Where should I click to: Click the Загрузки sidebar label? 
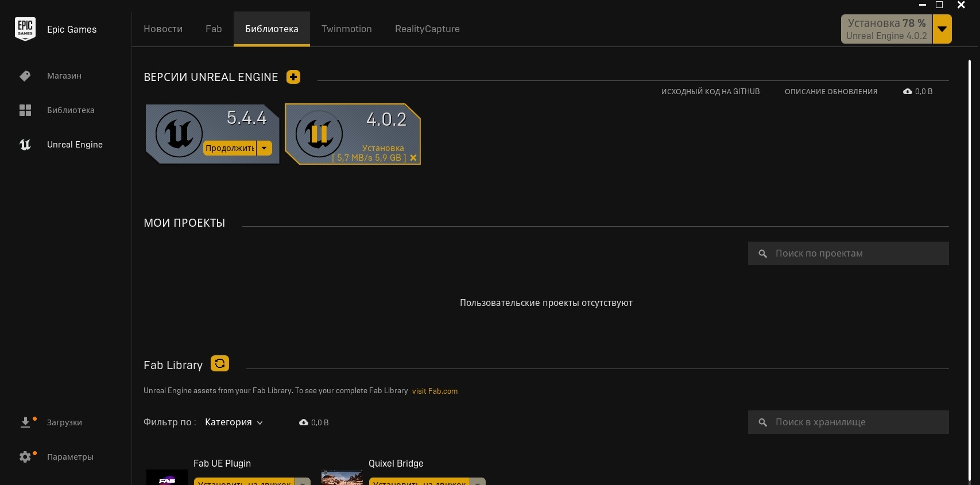pos(64,422)
